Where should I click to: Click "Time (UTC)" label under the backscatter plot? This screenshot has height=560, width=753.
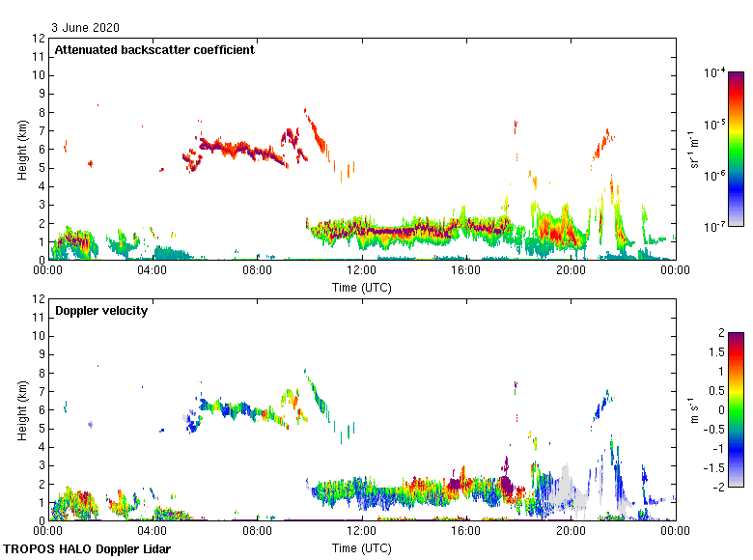(361, 287)
